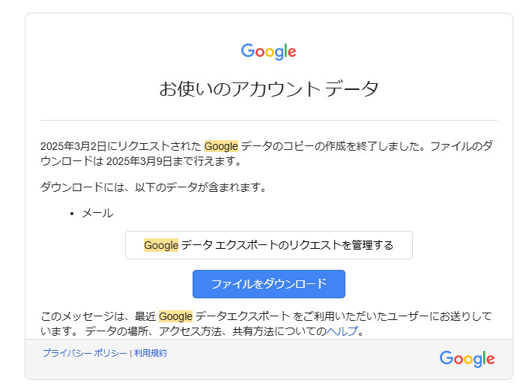Select the メール list item

tap(97, 214)
